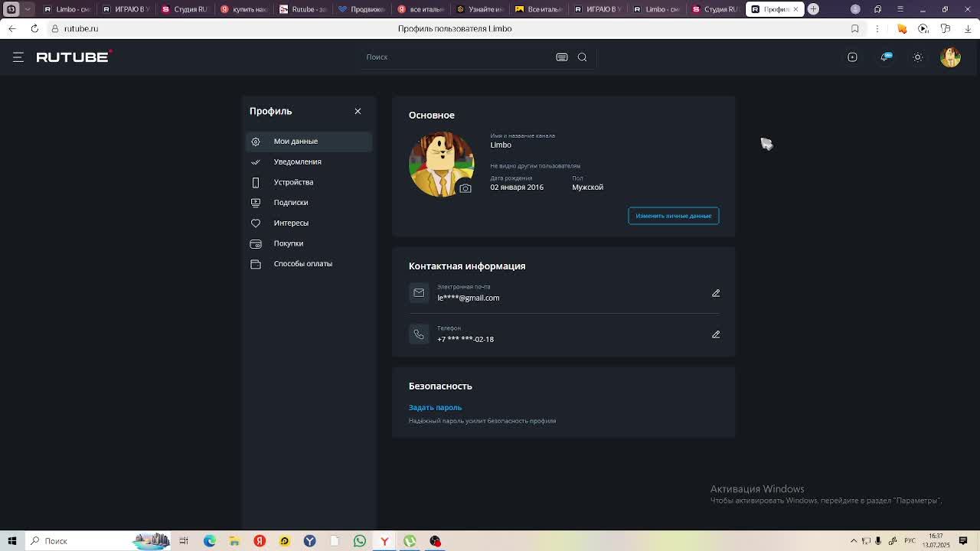Switch to the Студия RU tab after ИГРАЮ
The image size is (980, 551).
tap(185, 9)
